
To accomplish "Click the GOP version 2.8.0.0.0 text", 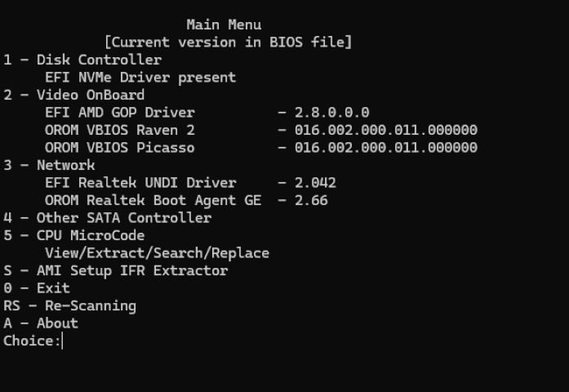I will tap(331, 113).
